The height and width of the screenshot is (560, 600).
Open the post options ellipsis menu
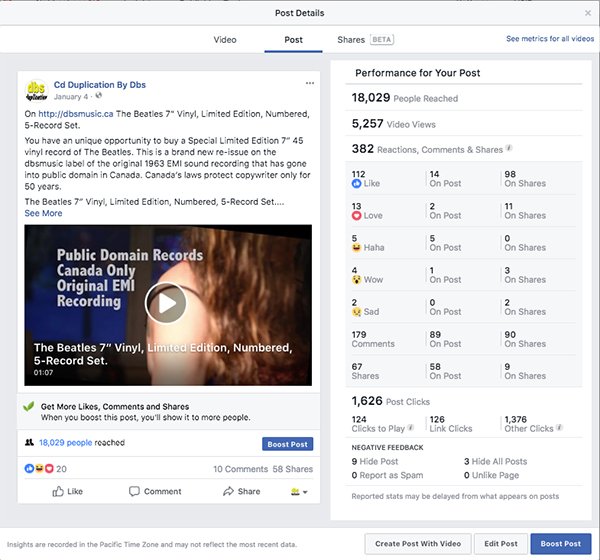(309, 83)
